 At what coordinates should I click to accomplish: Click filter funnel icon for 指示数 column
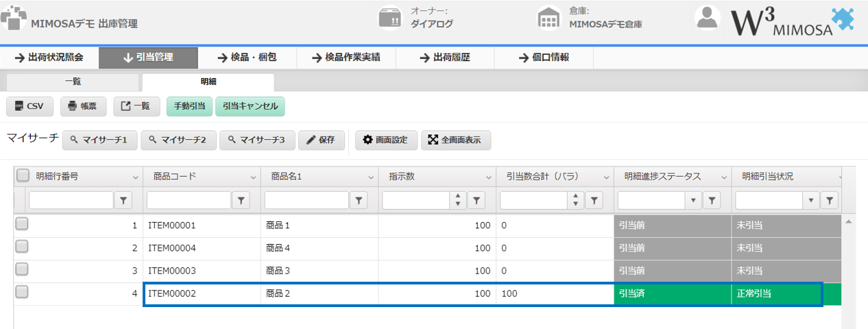tap(477, 200)
